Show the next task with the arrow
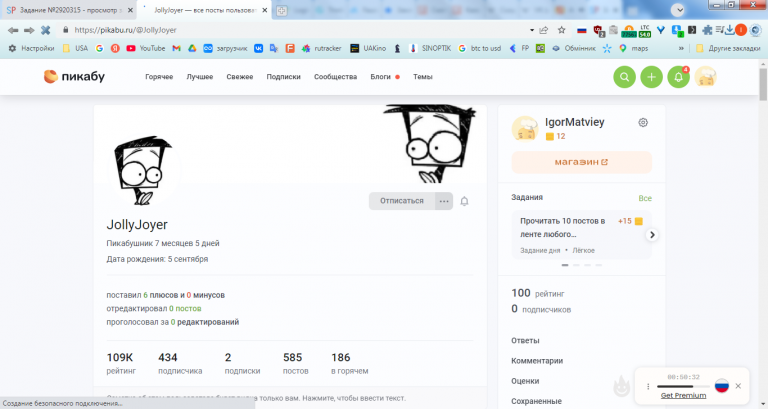Image resolution: width=768 pixels, height=409 pixels. (652, 235)
